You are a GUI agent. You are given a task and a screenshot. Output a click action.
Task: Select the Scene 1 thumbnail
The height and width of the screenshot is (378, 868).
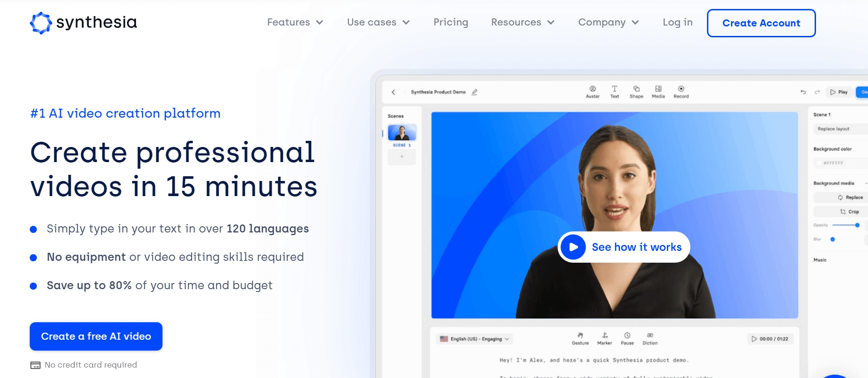tap(402, 133)
